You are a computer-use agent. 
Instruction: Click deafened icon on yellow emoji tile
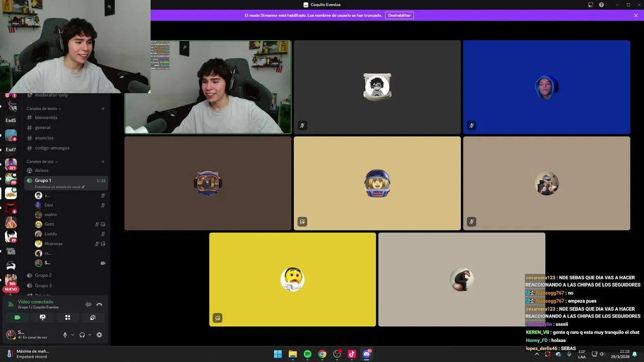[217, 318]
